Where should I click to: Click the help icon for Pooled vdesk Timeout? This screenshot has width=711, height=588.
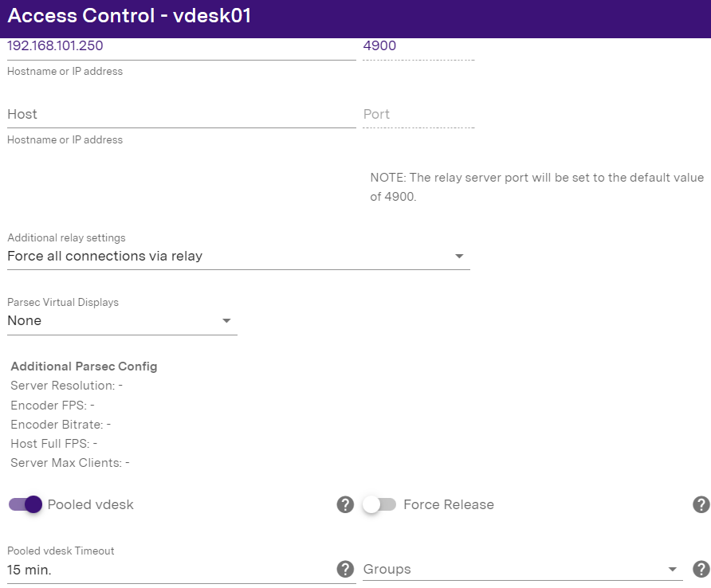tap(345, 569)
